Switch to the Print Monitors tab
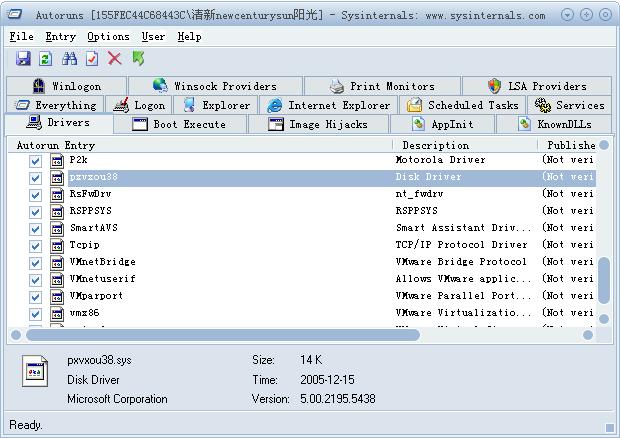The image size is (620, 438). (382, 86)
